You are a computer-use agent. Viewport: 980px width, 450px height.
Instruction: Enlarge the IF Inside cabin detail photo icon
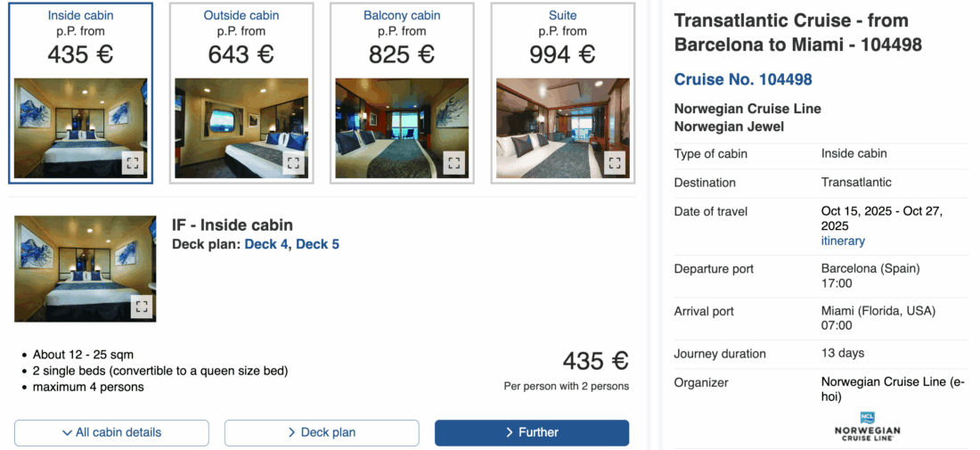(x=141, y=307)
